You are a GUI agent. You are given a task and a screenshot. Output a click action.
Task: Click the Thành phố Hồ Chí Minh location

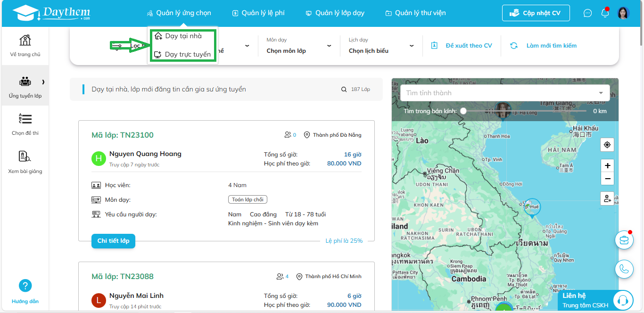[x=329, y=276]
